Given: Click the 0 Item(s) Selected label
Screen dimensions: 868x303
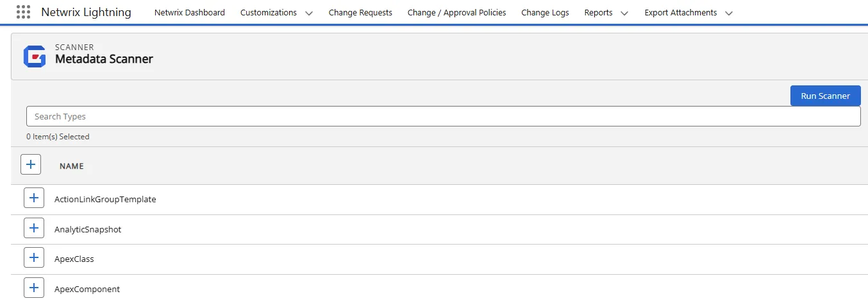Looking at the screenshot, I should pos(58,137).
